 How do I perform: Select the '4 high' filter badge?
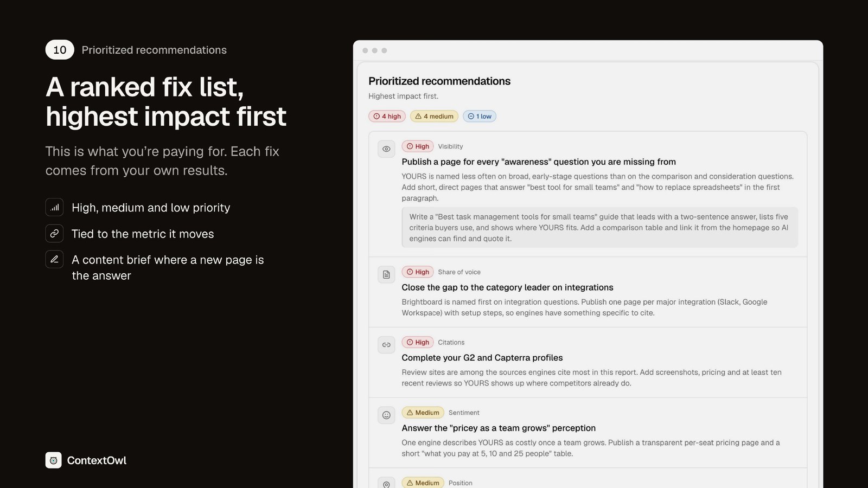point(387,117)
